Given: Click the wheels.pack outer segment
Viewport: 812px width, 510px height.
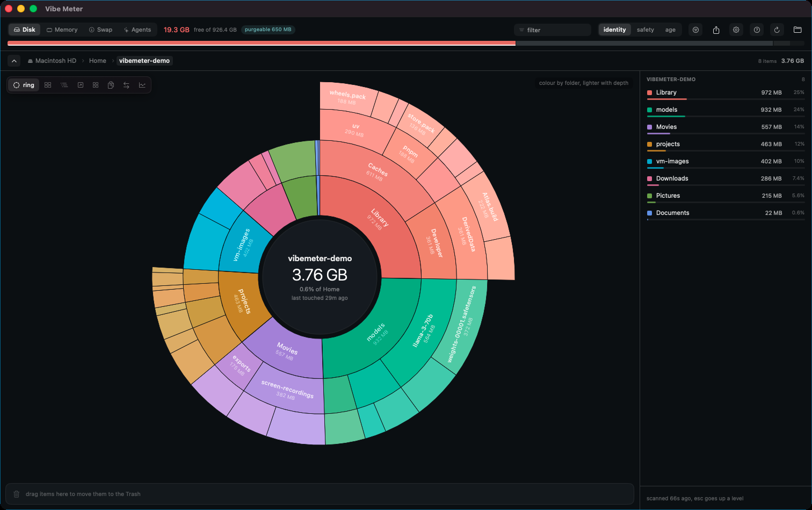Looking at the screenshot, I should [x=347, y=97].
